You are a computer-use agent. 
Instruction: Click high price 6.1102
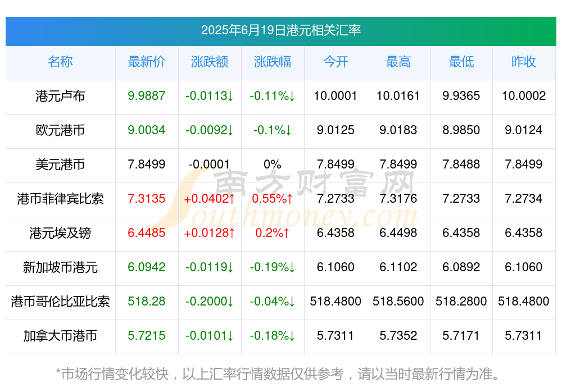[398, 267]
